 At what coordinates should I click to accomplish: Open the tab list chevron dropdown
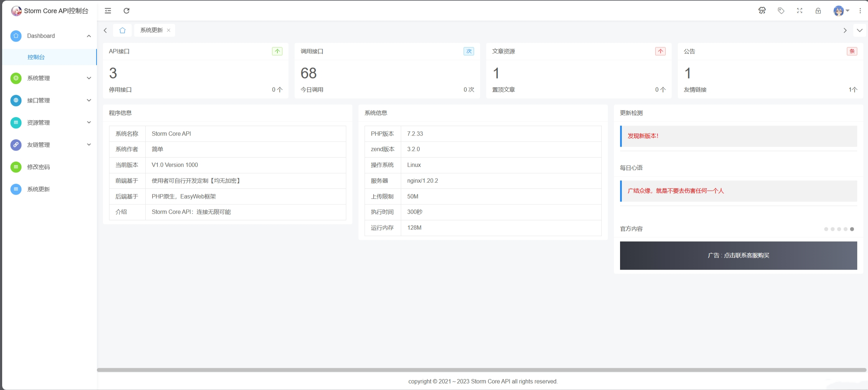[860, 30]
